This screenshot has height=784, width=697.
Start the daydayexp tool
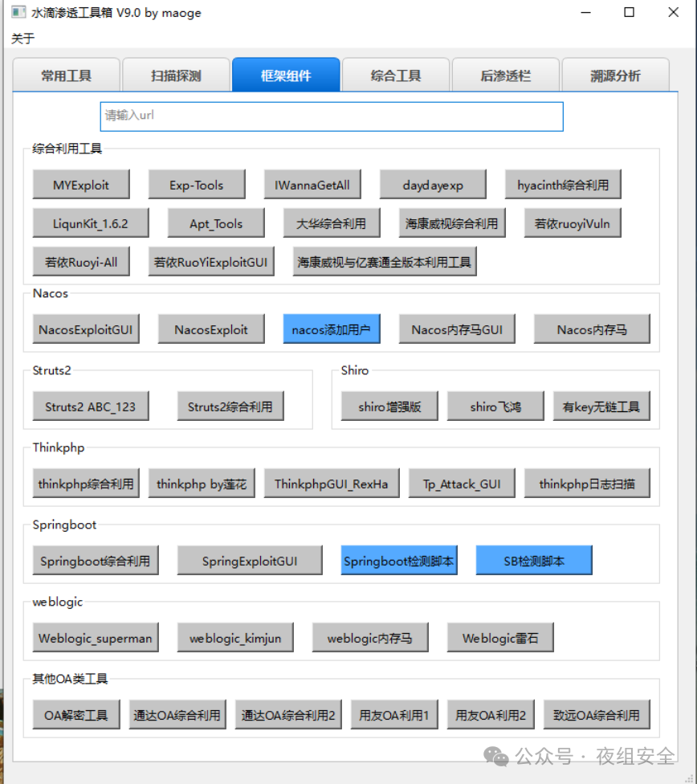click(433, 185)
